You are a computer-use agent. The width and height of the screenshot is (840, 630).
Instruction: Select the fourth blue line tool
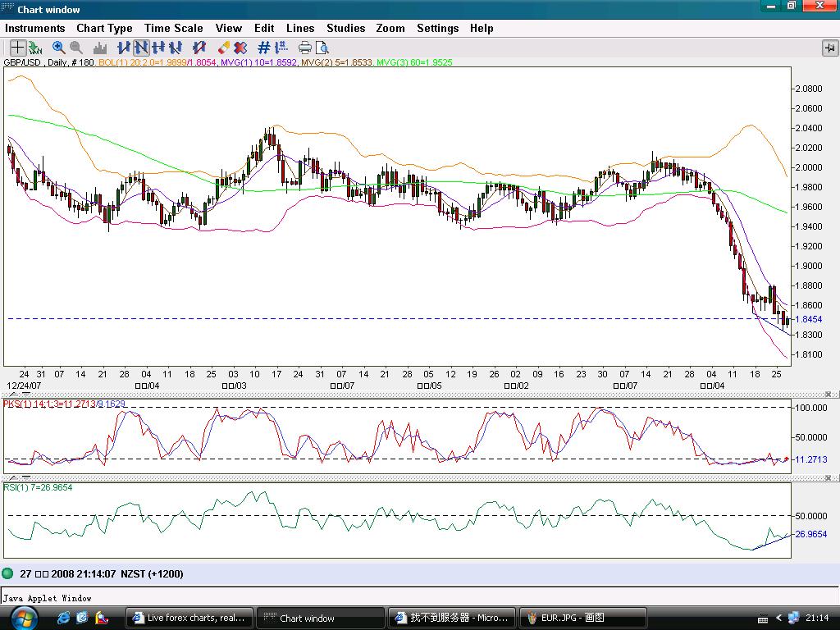(176, 48)
